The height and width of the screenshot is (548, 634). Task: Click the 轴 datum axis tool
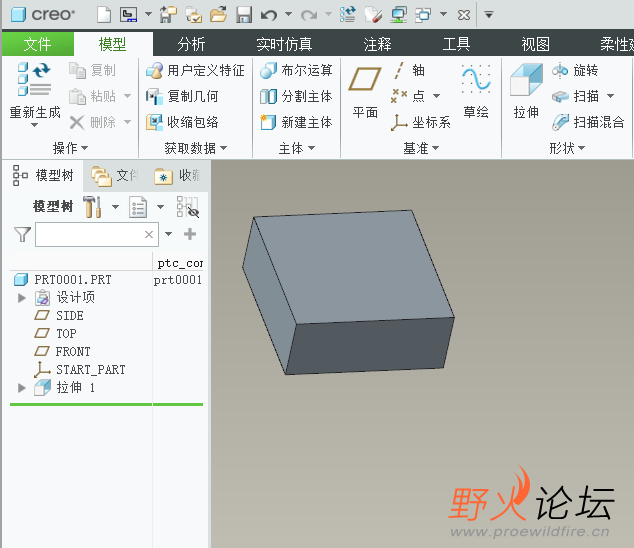[x=408, y=70]
